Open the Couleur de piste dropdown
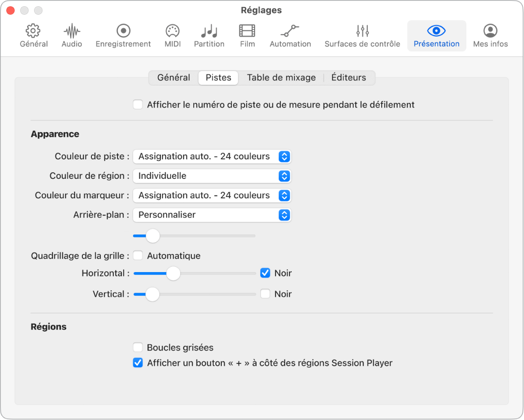524x420 pixels. 212,156
